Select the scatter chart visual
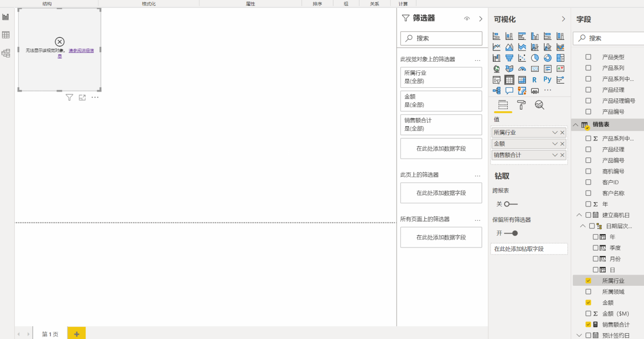Screen dimensions: 644x339 pos(522,58)
